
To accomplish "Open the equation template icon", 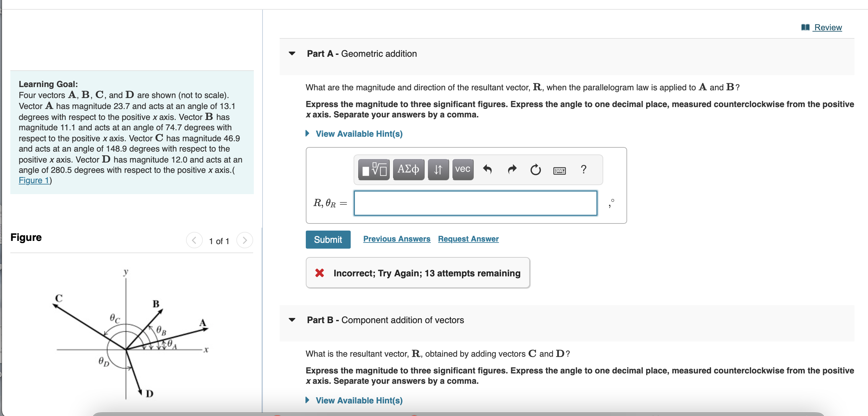I will (373, 170).
